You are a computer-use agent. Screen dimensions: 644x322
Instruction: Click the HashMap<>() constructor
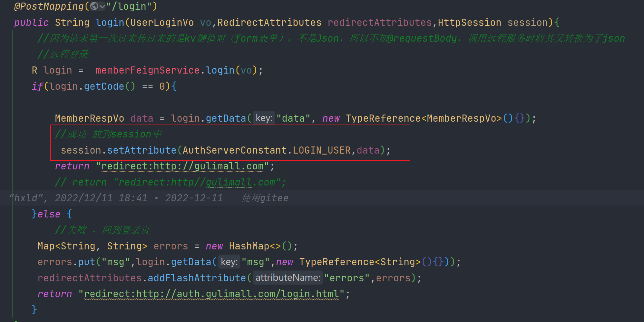pos(260,246)
